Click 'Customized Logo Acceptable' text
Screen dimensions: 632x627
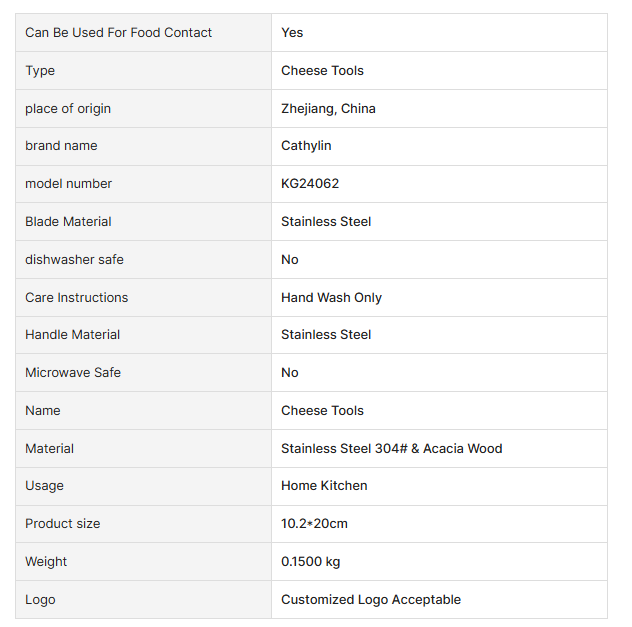point(371,600)
